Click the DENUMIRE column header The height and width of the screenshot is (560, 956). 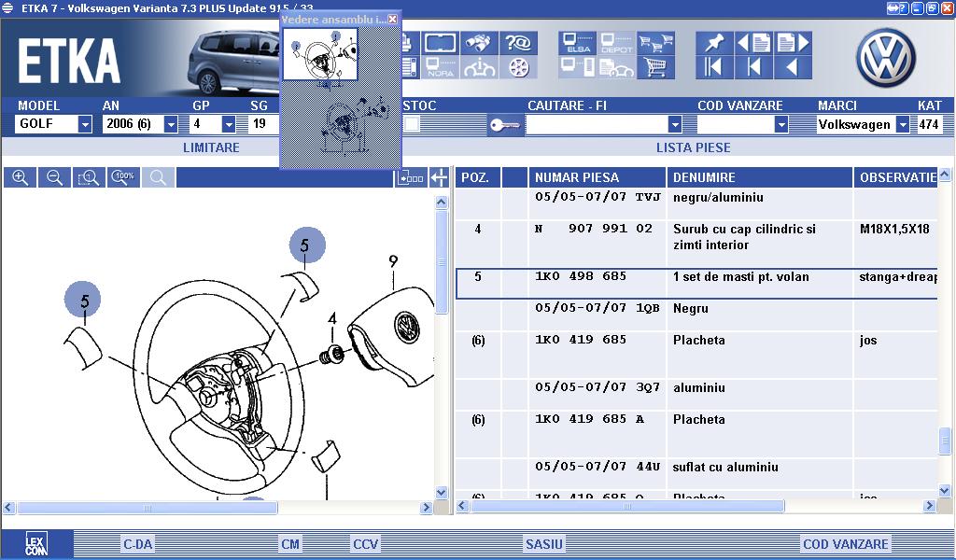coord(760,177)
